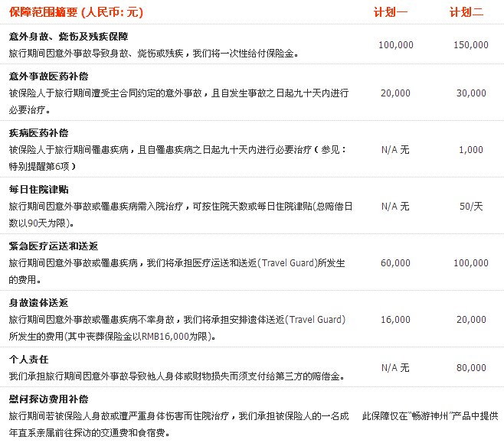
Task: Open the 疾病医药补偿 section heading
Action: (x=38, y=133)
